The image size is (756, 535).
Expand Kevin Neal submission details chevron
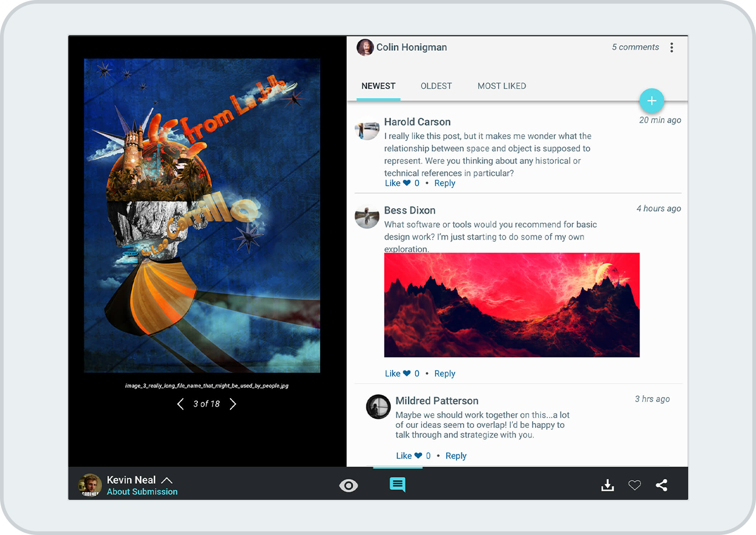pos(166,481)
